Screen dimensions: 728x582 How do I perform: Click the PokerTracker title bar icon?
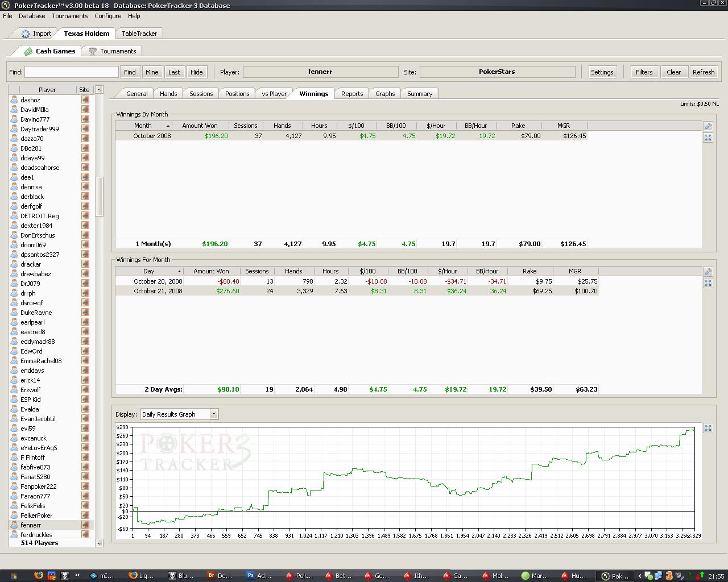point(6,5)
